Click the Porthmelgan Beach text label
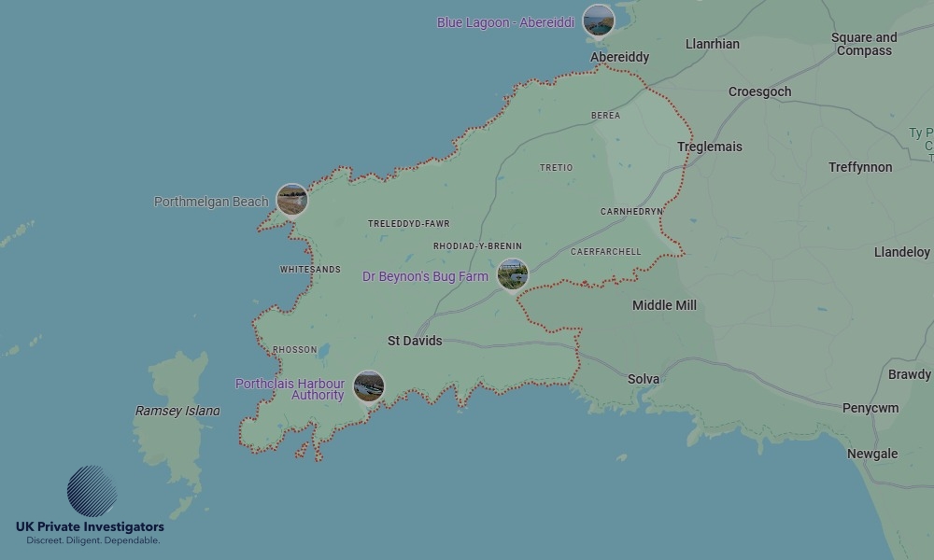This screenshot has height=560, width=934. [x=211, y=201]
